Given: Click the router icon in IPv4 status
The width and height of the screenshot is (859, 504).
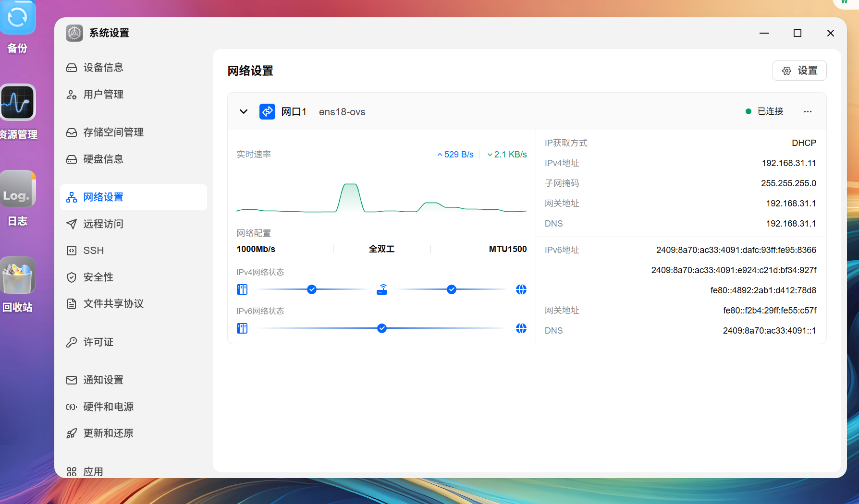Looking at the screenshot, I should pos(382,289).
